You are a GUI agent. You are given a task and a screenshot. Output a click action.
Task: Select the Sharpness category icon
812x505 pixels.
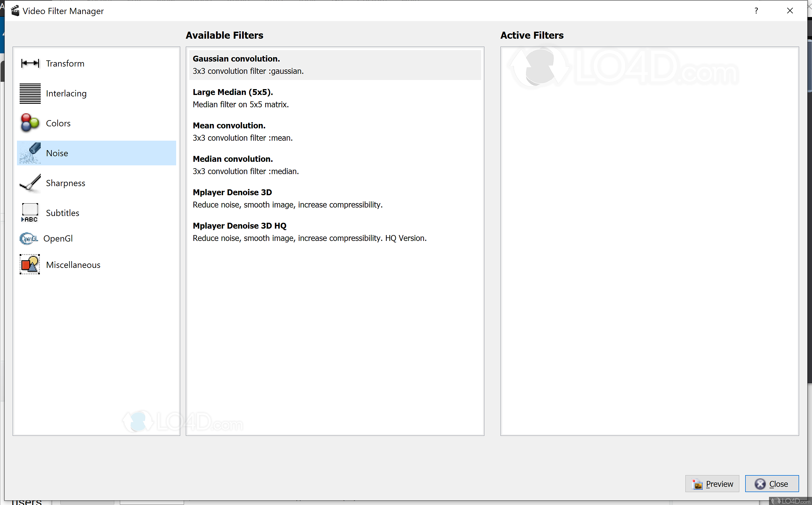point(30,183)
